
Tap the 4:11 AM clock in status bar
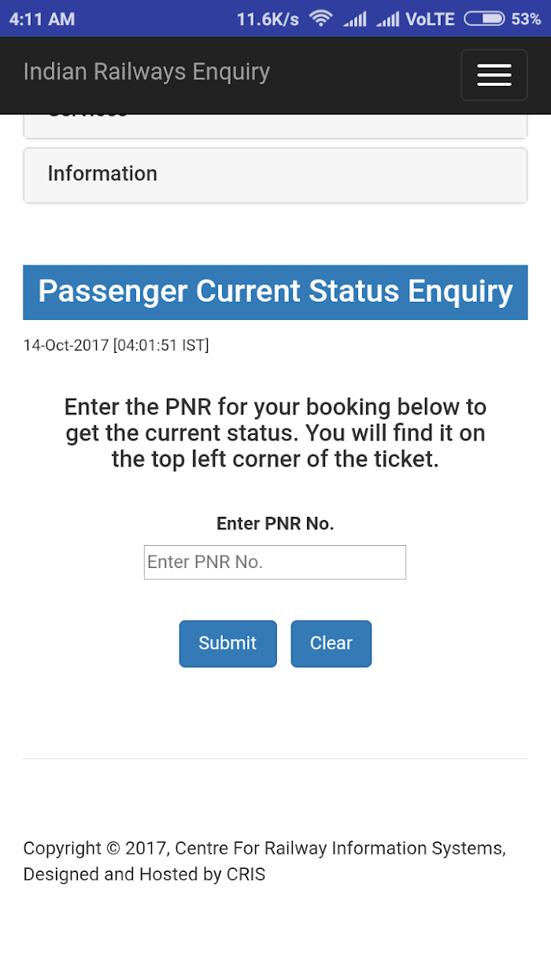(x=42, y=19)
